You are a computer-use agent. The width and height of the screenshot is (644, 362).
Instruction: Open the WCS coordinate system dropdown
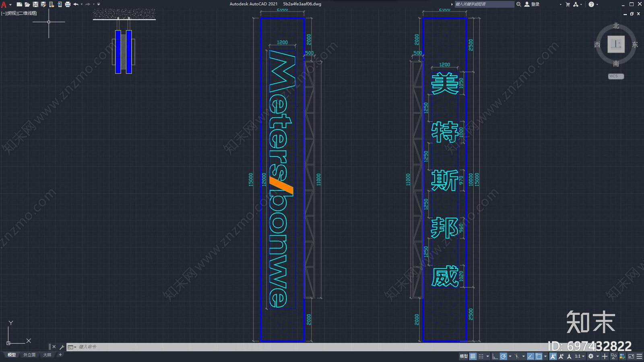[x=616, y=76]
